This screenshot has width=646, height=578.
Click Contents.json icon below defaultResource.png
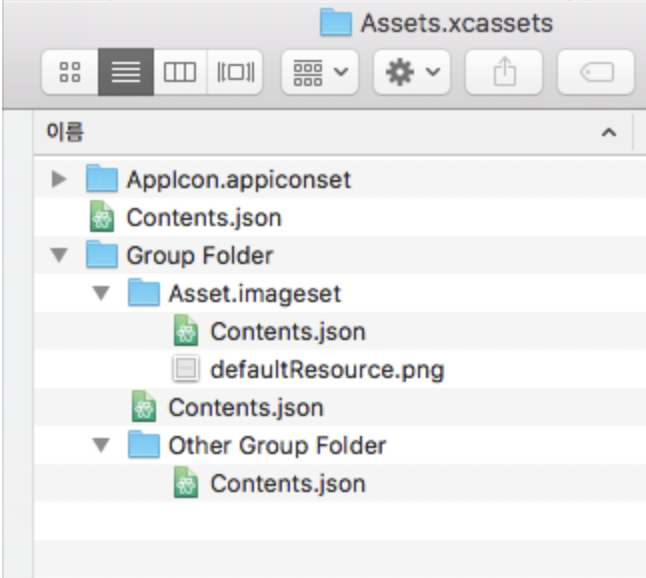click(x=143, y=406)
